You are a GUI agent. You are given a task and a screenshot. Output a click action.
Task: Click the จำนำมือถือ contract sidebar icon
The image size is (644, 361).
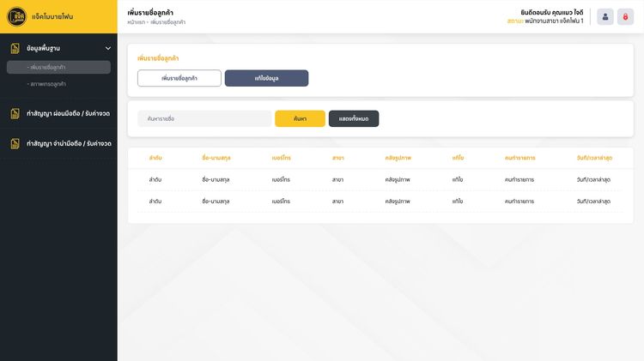pyautogui.click(x=15, y=143)
